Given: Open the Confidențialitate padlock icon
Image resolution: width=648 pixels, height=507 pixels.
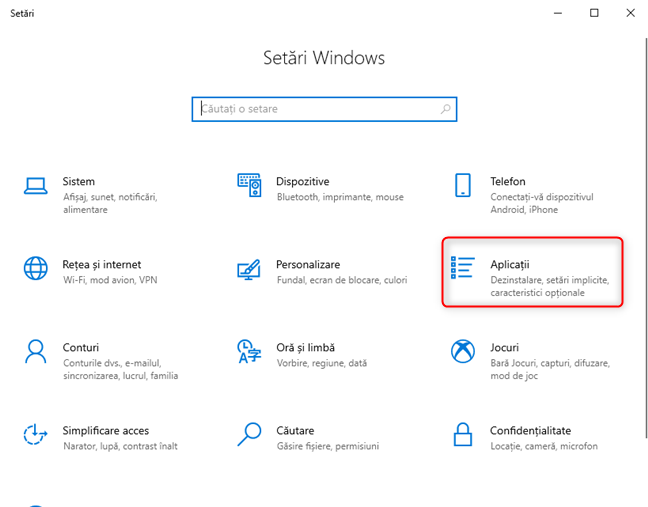Looking at the screenshot, I should 463,434.
